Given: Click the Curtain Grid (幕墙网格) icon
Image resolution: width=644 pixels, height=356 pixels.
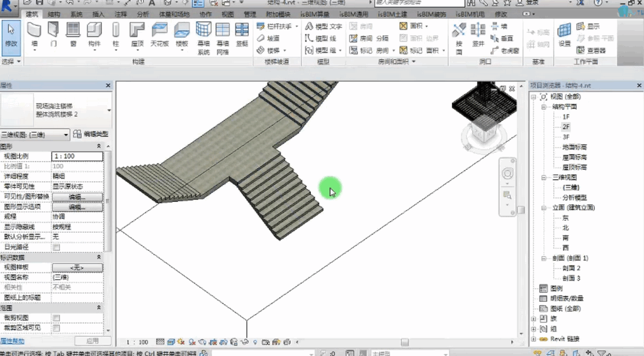Looking at the screenshot, I should 223,30.
